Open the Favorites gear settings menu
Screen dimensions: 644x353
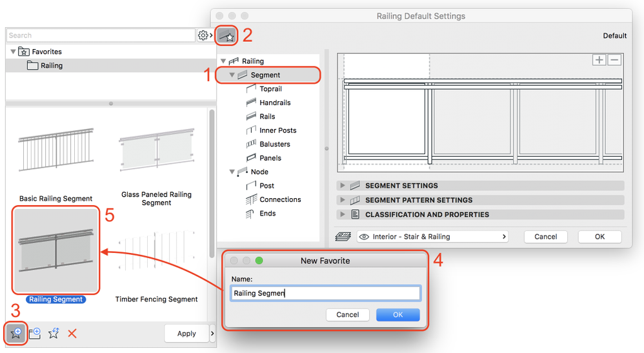(x=205, y=35)
